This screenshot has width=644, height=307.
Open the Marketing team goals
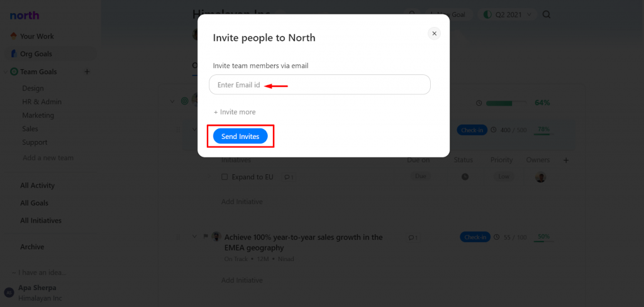tap(38, 115)
